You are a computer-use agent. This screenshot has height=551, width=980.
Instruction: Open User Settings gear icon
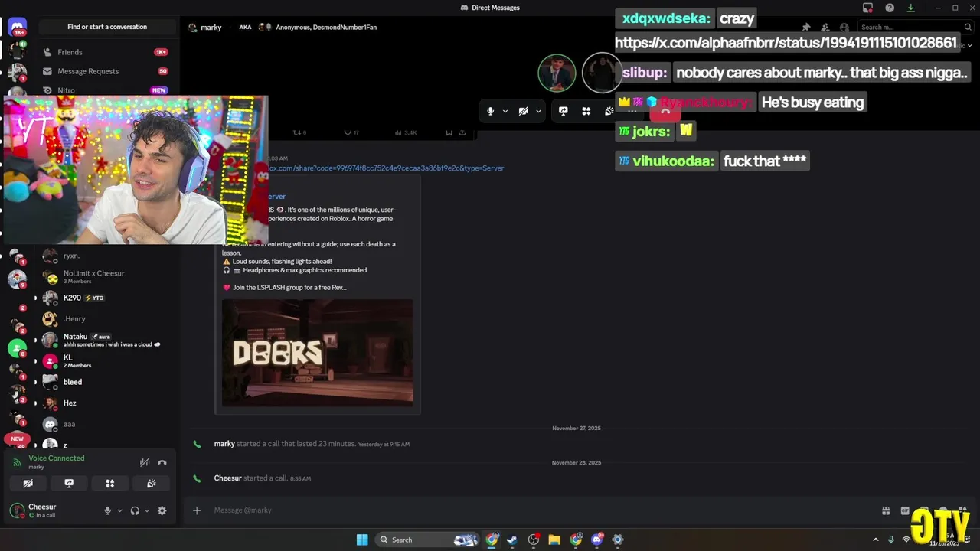(162, 510)
